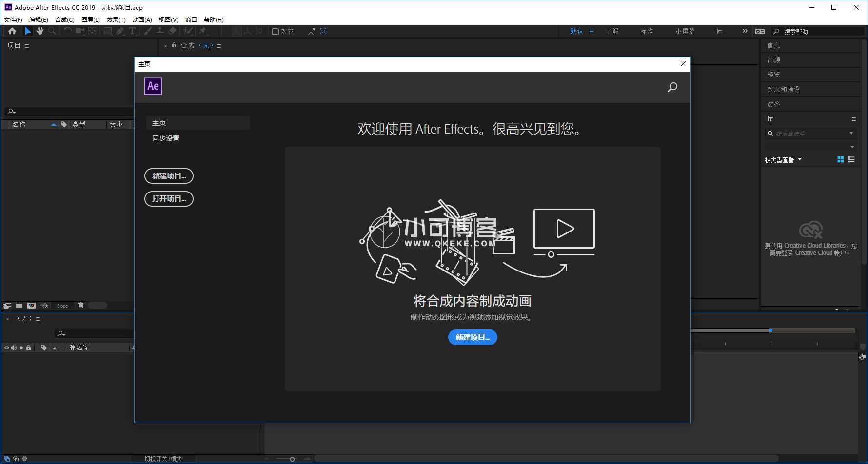Create a new folder in Project panel
Image resolution: width=868 pixels, height=464 pixels.
[x=19, y=306]
